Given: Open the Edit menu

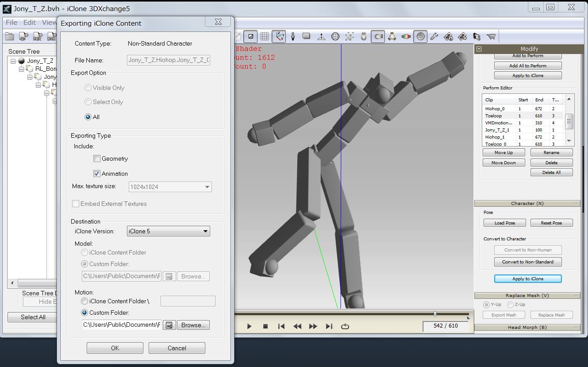Looking at the screenshot, I should point(30,22).
